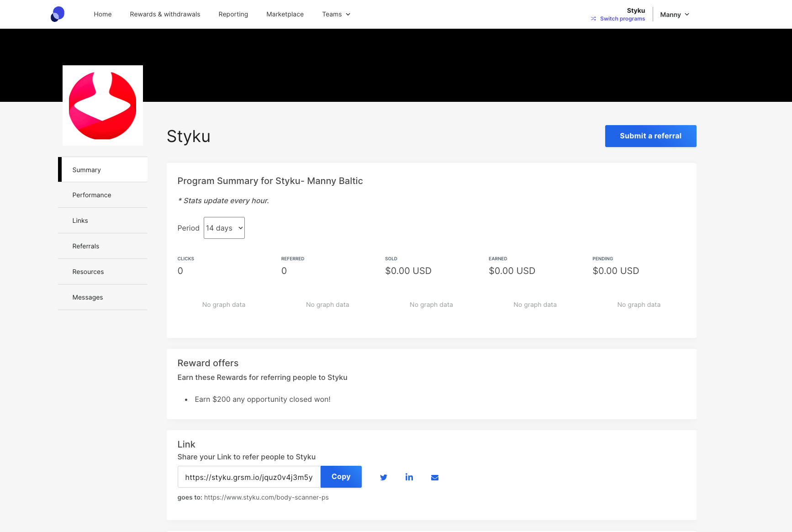792x532 pixels.
Task: Open the Reporting page
Action: pos(233,14)
